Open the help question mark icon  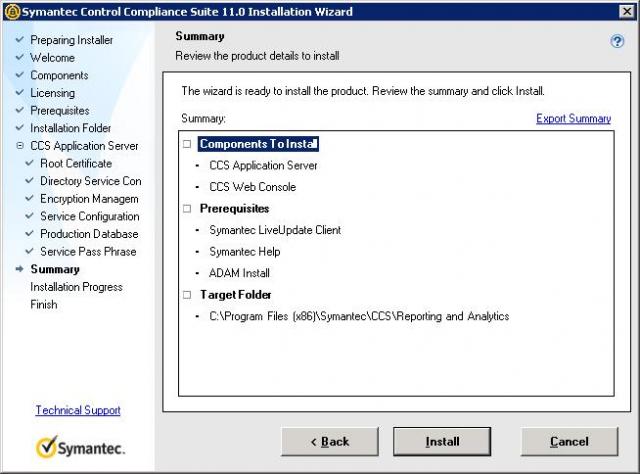(617, 41)
